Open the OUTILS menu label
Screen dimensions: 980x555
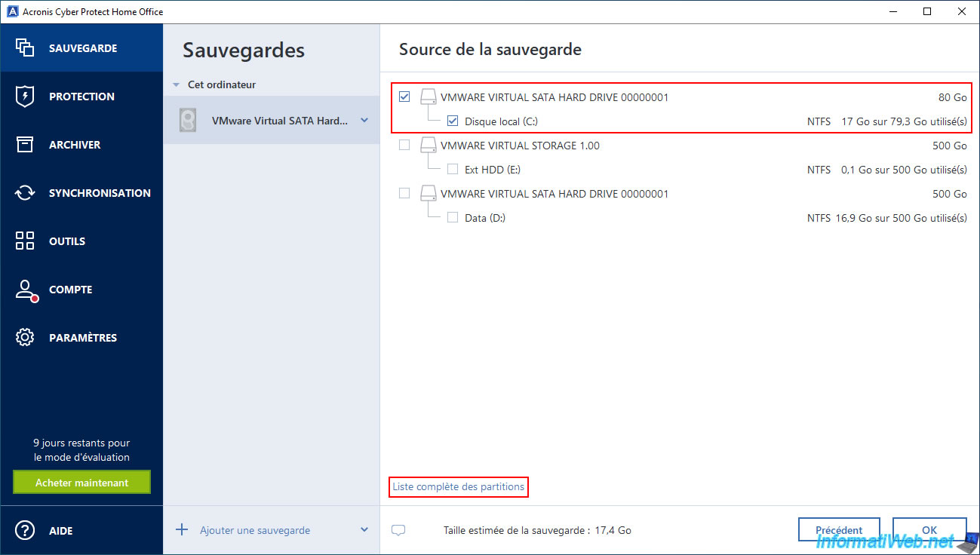tap(67, 241)
